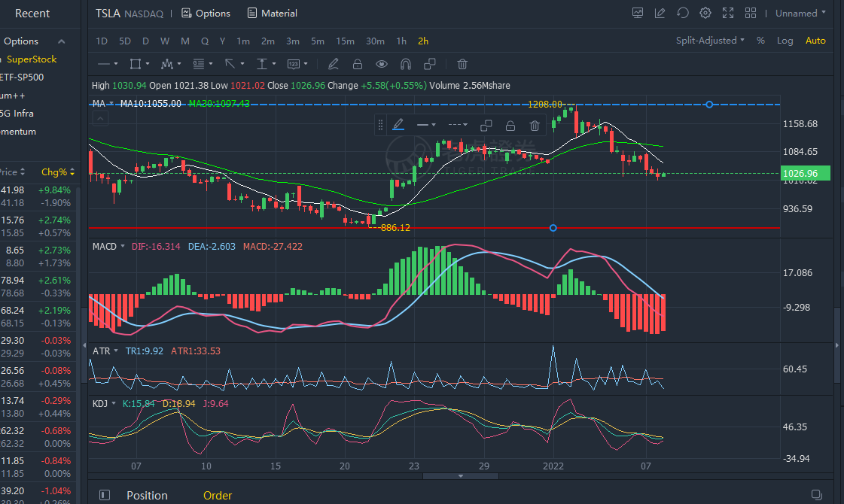Select ETF-SP500 watchlist
This screenshot has width=844, height=504.
tap(22, 77)
